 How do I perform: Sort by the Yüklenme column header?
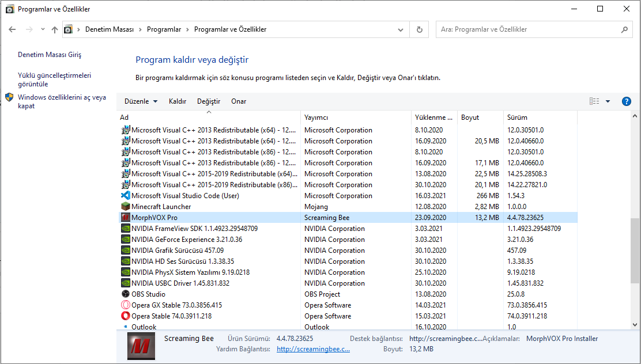click(434, 117)
